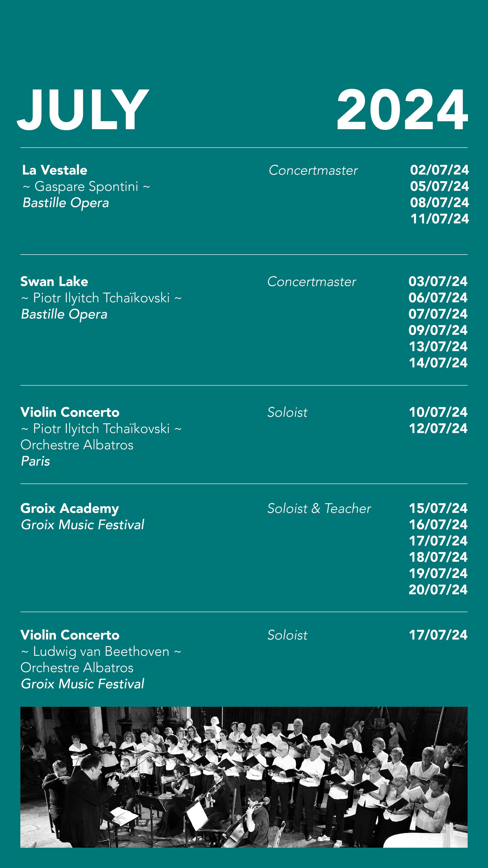488x868 pixels.
Task: Open the Violin Concerto title above Tchaïkovski
Action: pyautogui.click(x=70, y=412)
